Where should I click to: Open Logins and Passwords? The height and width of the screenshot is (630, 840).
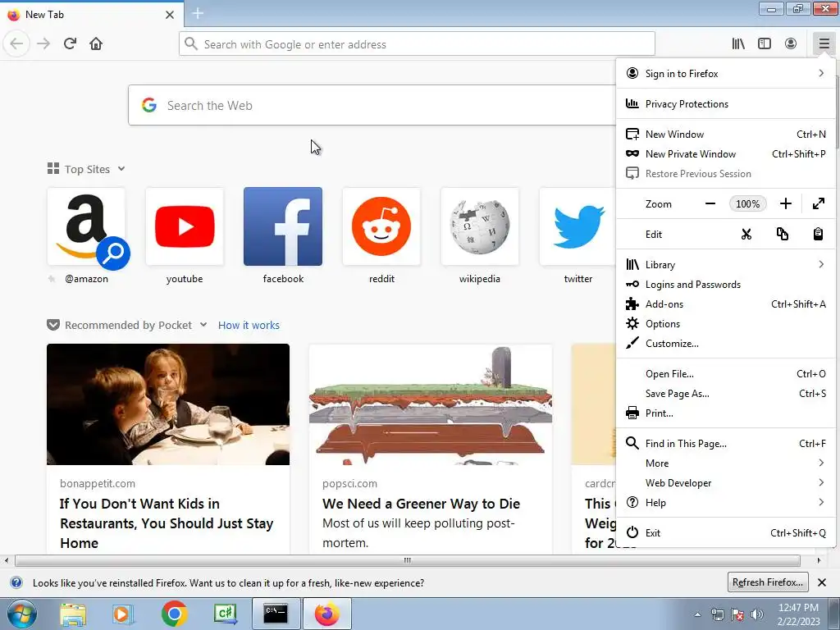coord(726,285)
